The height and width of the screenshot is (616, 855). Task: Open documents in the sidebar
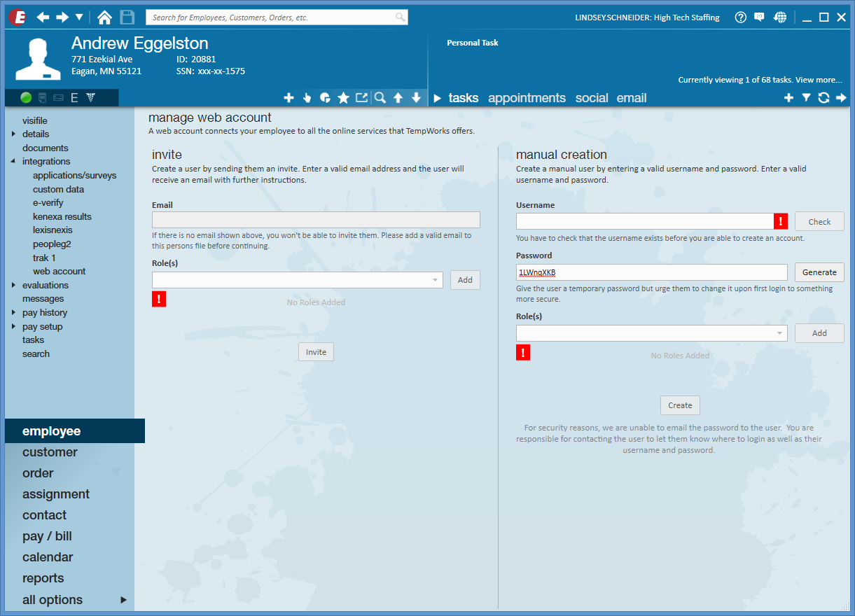coord(46,148)
